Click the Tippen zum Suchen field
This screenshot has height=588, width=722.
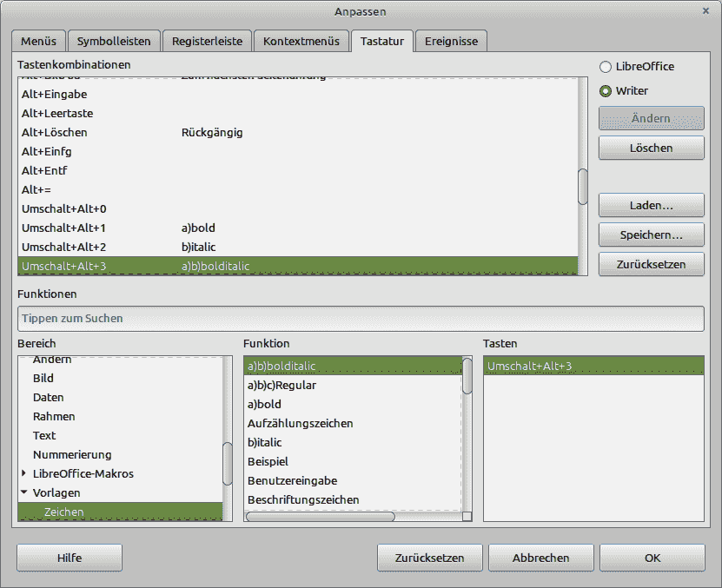click(x=360, y=319)
